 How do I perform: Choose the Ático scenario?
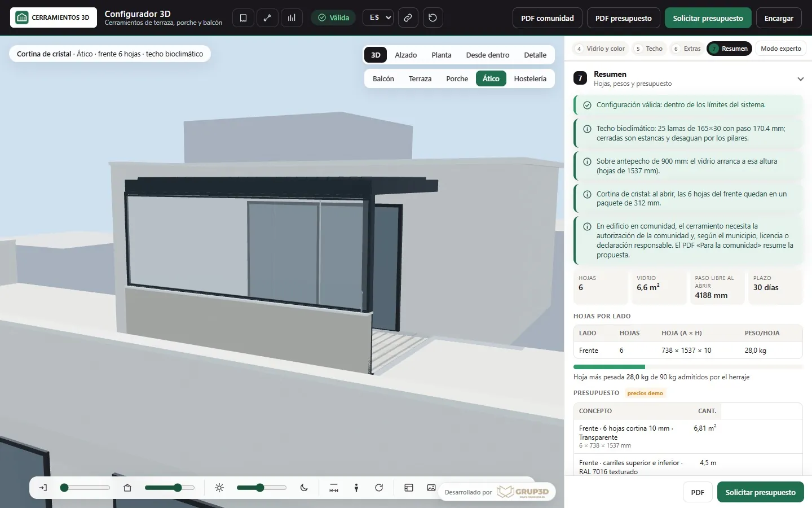point(491,78)
